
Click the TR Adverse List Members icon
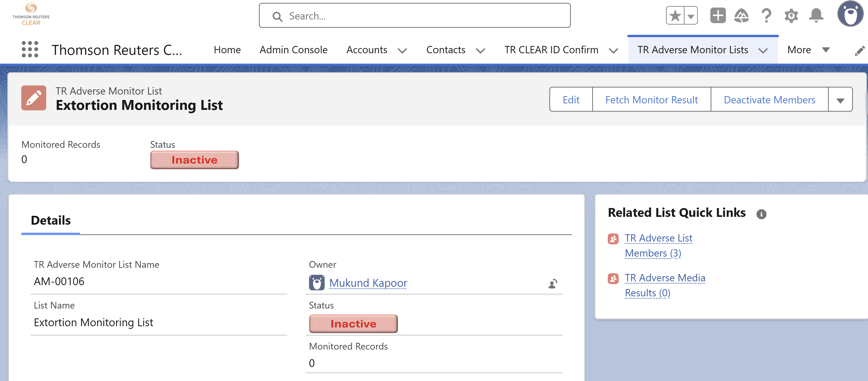click(613, 239)
